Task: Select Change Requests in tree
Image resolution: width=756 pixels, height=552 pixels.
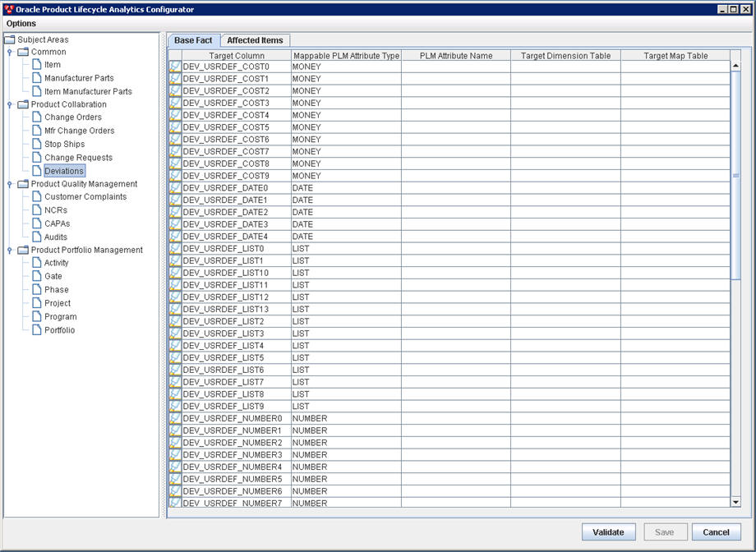Action: pos(79,157)
